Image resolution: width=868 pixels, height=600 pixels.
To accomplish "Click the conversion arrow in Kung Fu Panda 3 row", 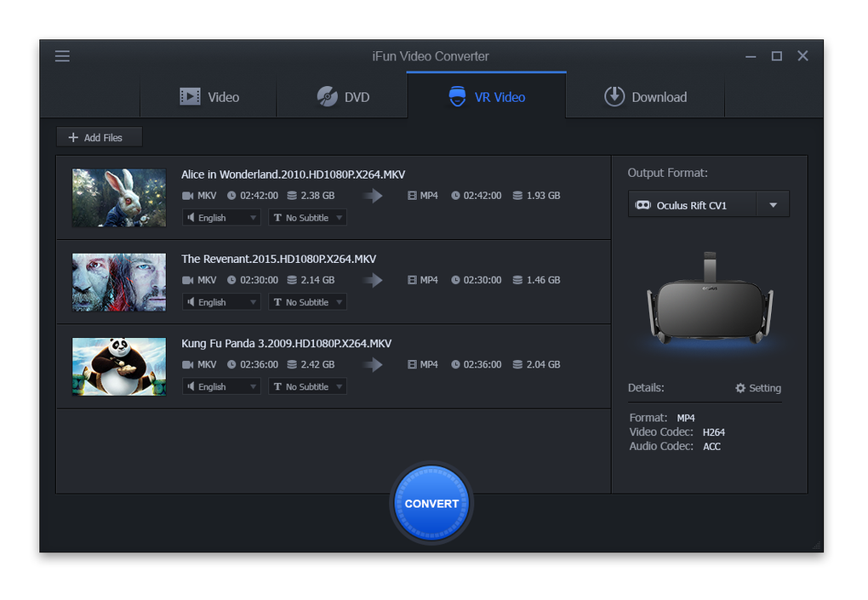I will 374,364.
